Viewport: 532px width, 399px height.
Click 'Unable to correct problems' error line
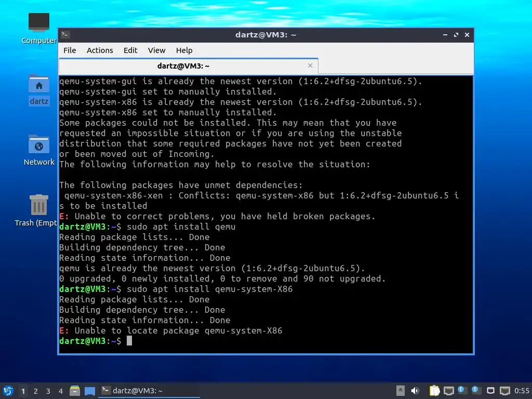217,216
